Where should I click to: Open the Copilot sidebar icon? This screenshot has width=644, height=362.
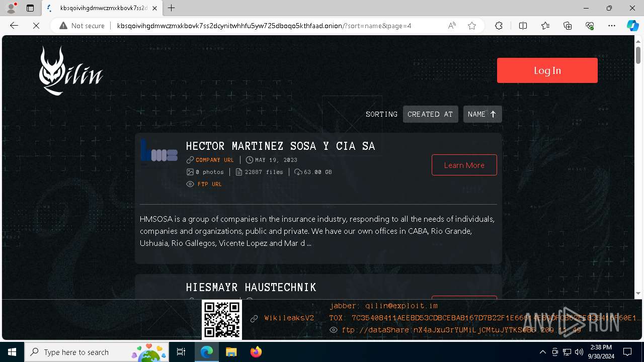[x=632, y=26]
